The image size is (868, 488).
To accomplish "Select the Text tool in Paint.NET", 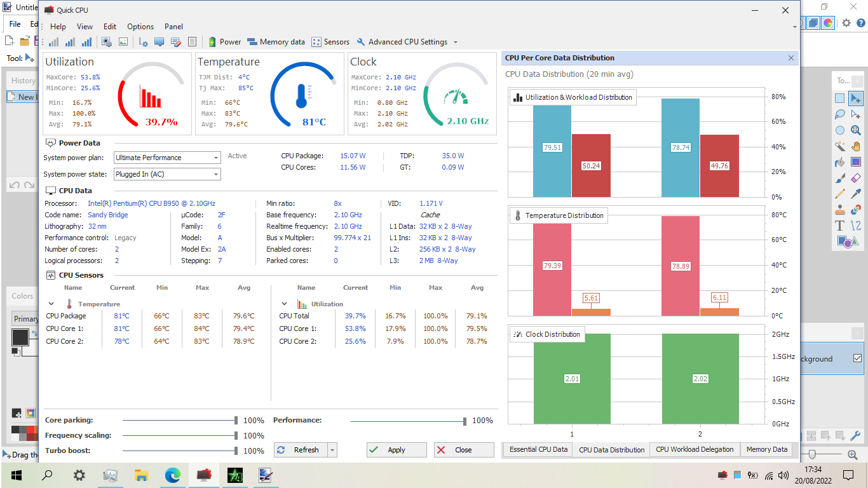I will coord(840,226).
